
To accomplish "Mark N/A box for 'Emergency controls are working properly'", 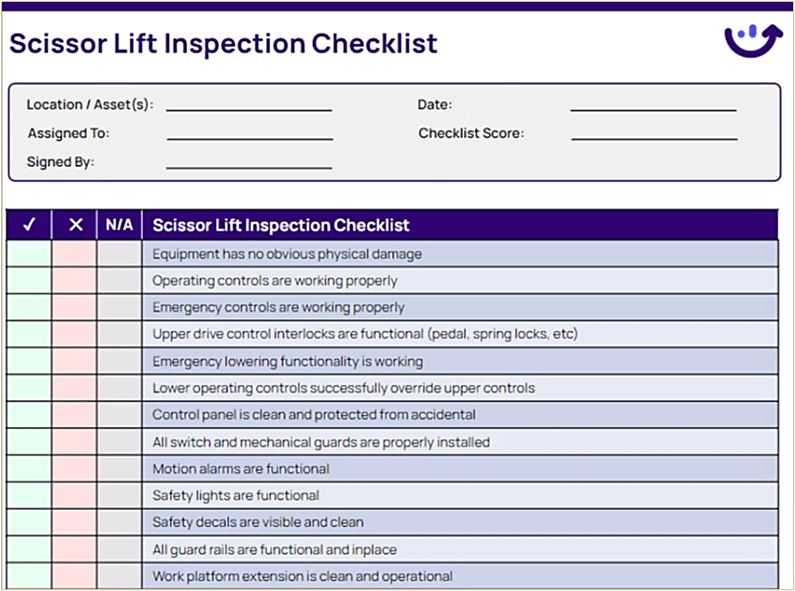I will (119, 308).
